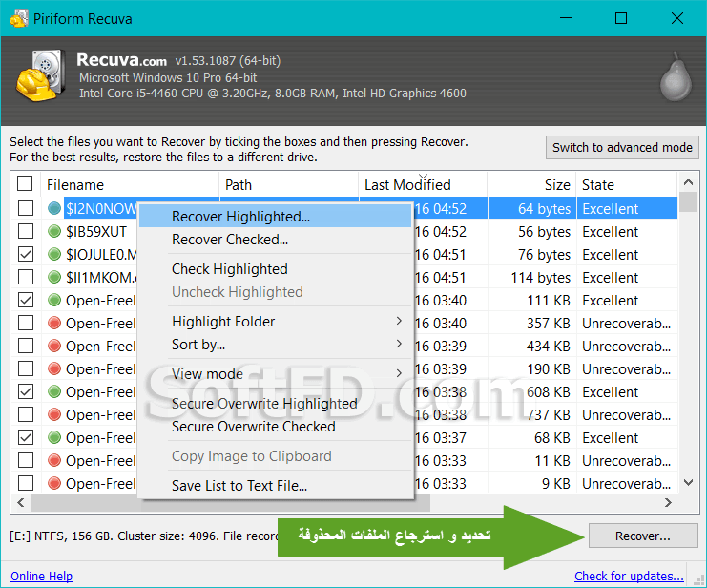Viewport: 707px width, 588px height.
Task: Check the box for $IB59XUT file
Action: tap(26, 231)
